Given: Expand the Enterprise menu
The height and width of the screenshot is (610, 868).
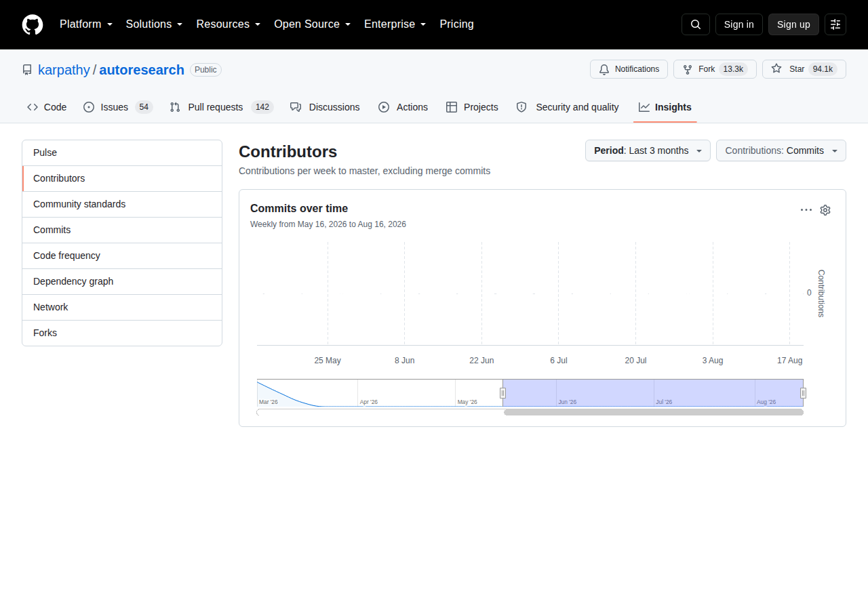Looking at the screenshot, I should 395,24.
